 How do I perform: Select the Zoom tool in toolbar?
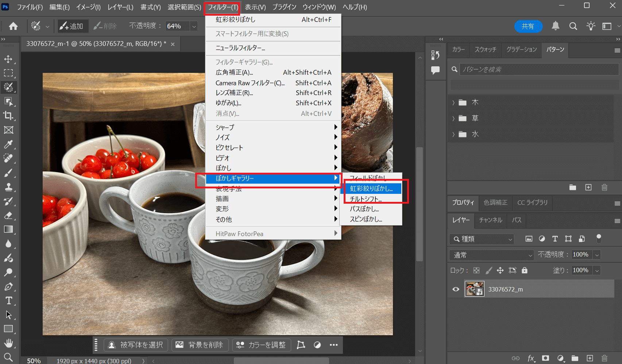pos(8,357)
